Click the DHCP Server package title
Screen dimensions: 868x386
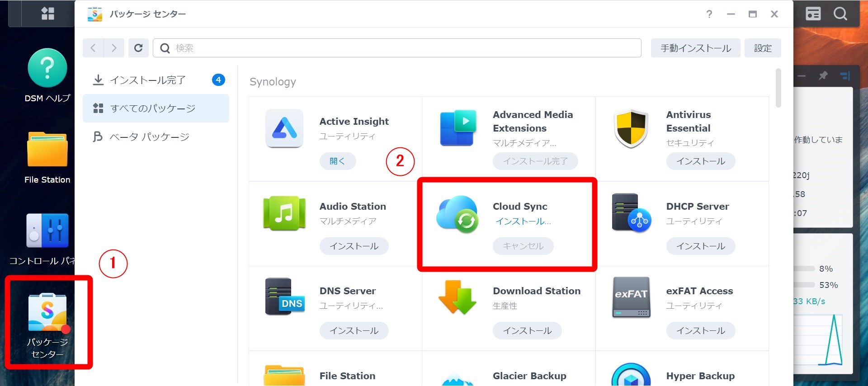click(x=698, y=206)
